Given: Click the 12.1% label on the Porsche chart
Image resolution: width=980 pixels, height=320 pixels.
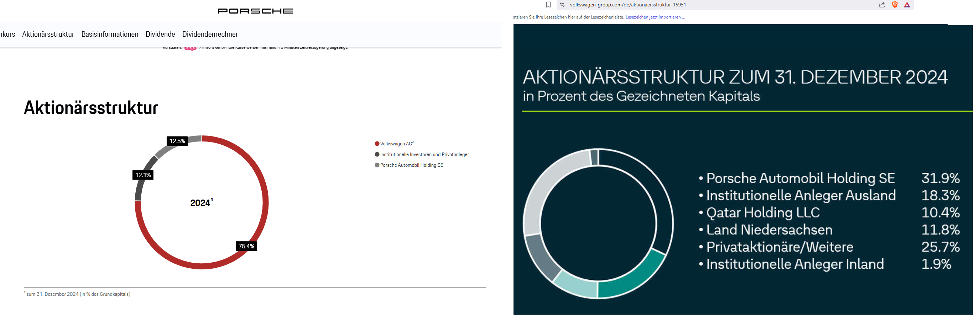Looking at the screenshot, I should click(x=143, y=175).
